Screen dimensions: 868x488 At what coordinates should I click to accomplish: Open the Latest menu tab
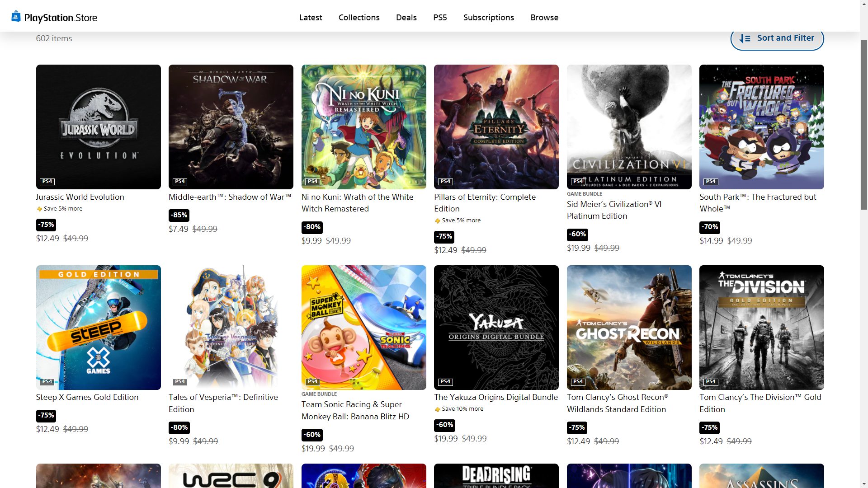point(311,18)
